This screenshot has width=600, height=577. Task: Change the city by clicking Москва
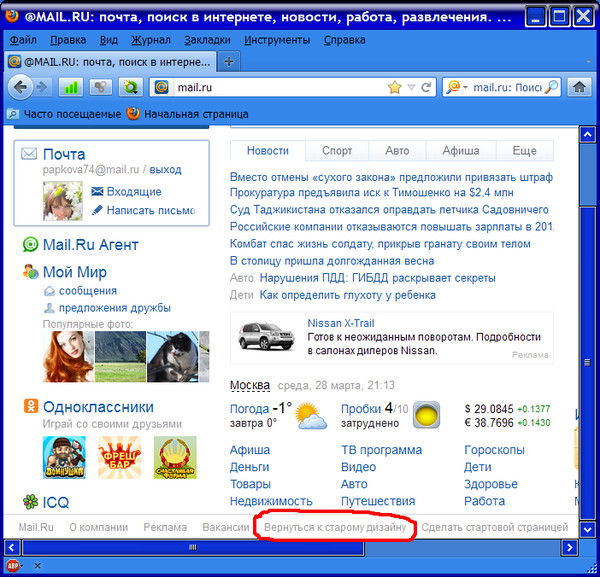point(250,385)
